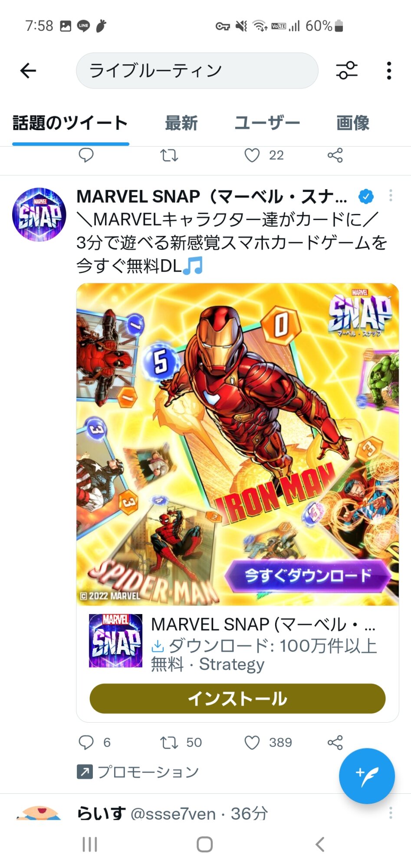Viewport: 411px width, 868px height.
Task: Click the search field with ライブルーティン
Action: pyautogui.click(x=197, y=71)
